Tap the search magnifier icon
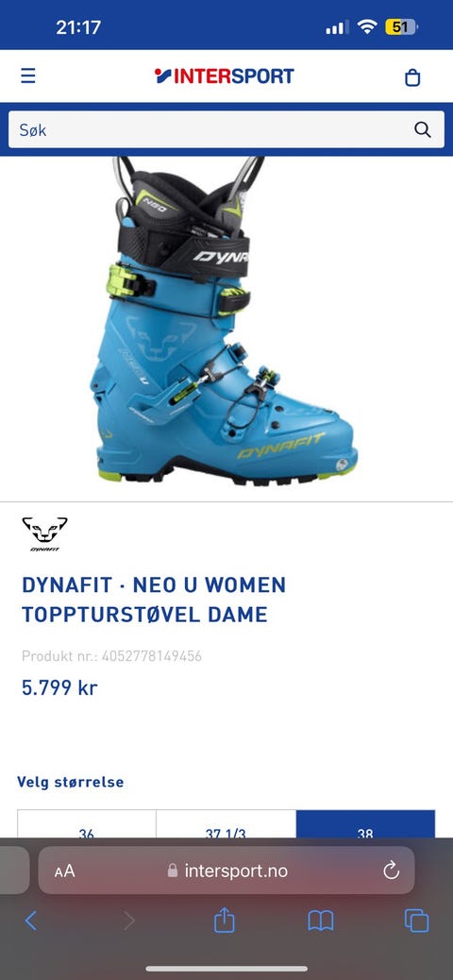Image resolution: width=453 pixels, height=980 pixels. coord(423,129)
